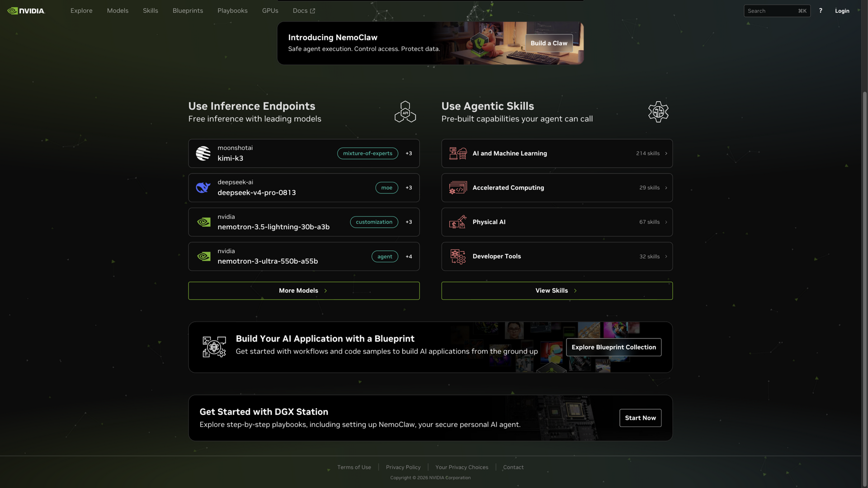
Task: Click the AI and Machine Learning icon
Action: point(458,154)
